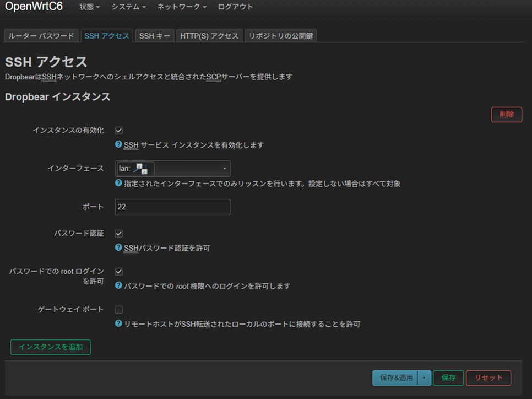Screen dimensions: 532x399
Task: Click the 保存&適用 button
Action: click(x=395, y=378)
